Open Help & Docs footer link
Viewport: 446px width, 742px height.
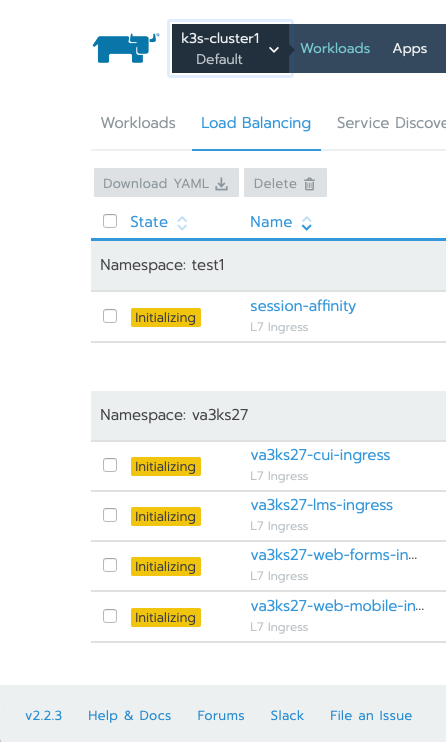pyautogui.click(x=129, y=716)
